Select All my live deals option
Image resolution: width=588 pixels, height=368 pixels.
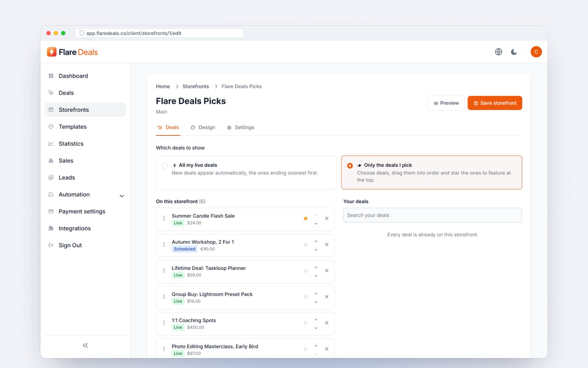pos(246,173)
